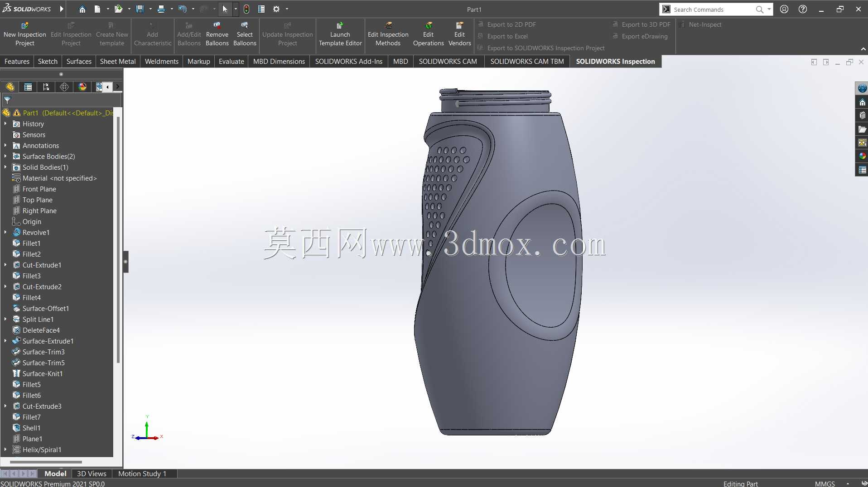Expand the Annotations folder
Viewport: 868px width, 487px height.
tap(5, 145)
